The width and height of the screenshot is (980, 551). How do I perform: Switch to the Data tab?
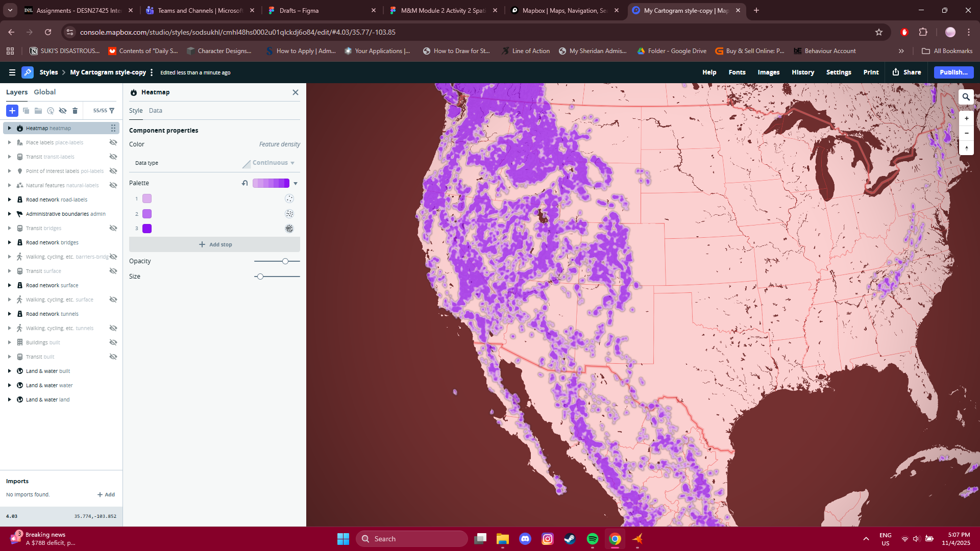click(x=156, y=110)
